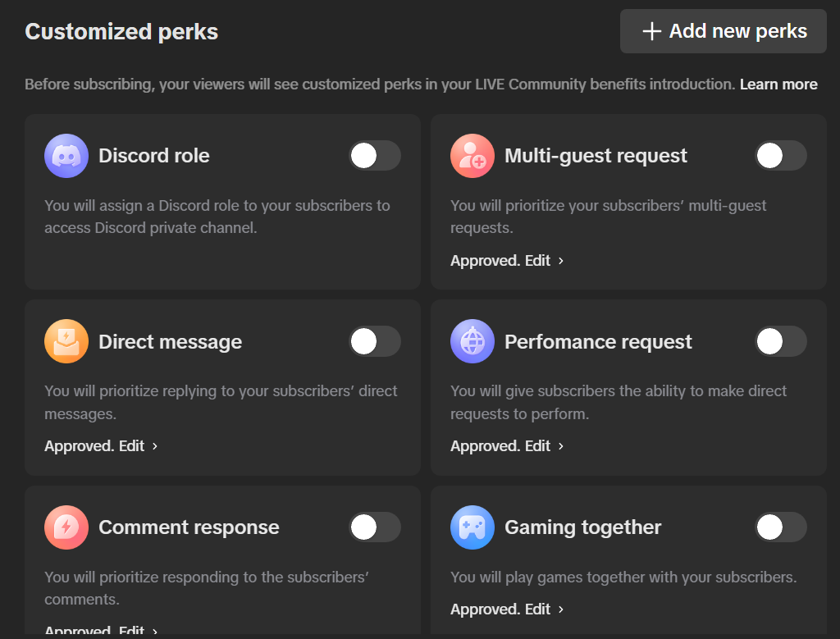
Task: Click the plus icon for new perks
Action: pos(652,32)
